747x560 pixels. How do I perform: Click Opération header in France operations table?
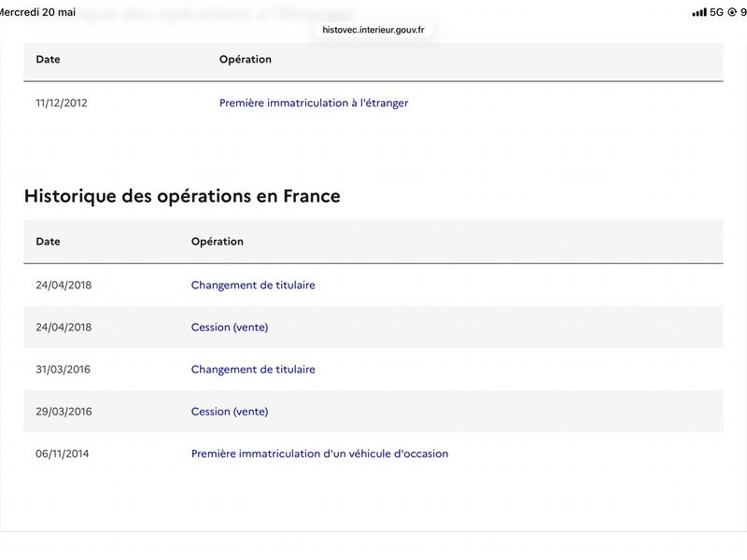tap(218, 242)
